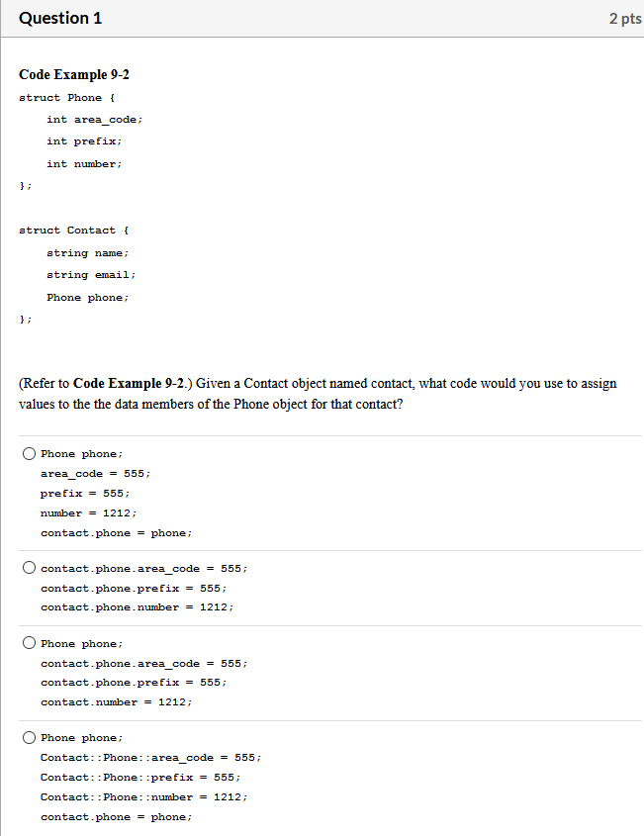Click the line Phone phone; in struct Contact
This screenshot has height=836, width=644.
click(87, 297)
